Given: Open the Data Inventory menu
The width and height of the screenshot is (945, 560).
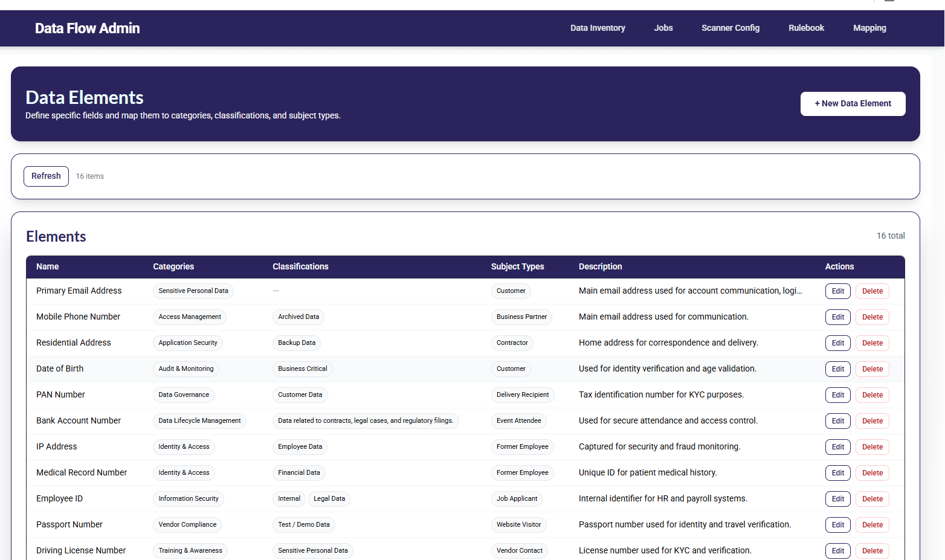Looking at the screenshot, I should [x=598, y=28].
